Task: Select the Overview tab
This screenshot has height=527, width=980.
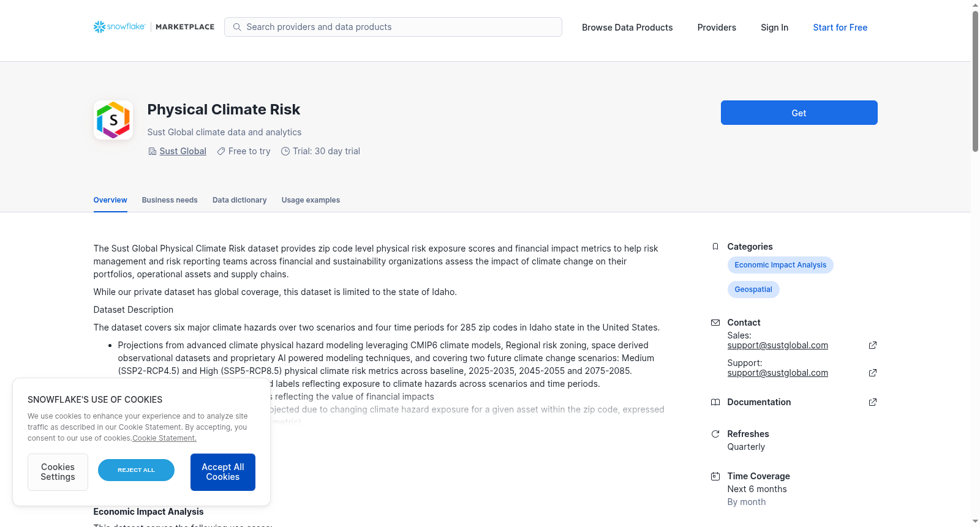Action: click(x=110, y=200)
